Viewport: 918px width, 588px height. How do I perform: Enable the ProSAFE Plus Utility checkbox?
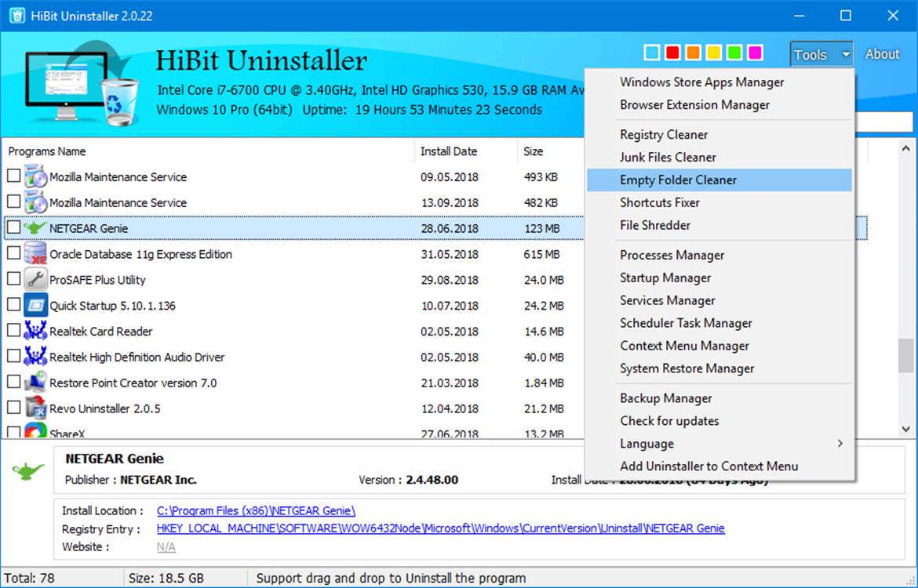coord(13,278)
